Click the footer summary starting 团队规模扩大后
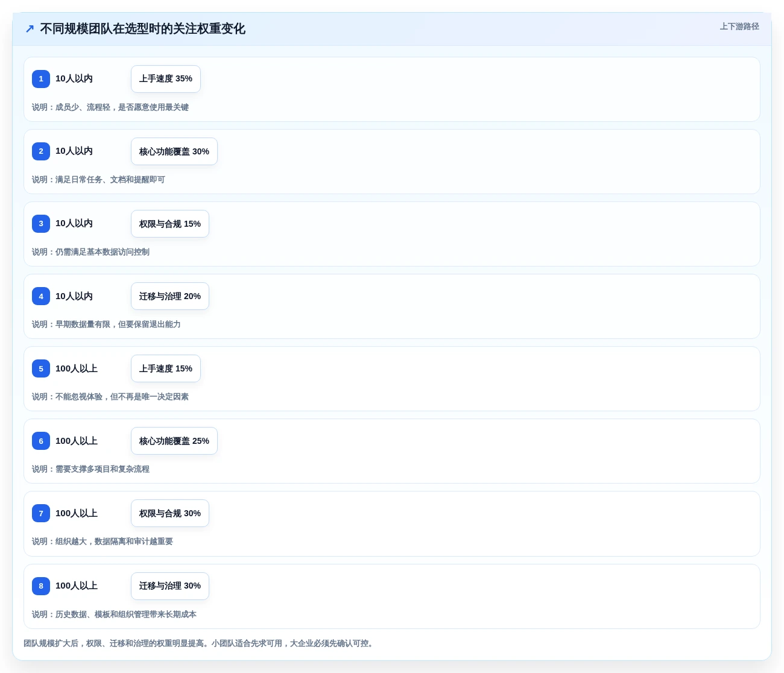 (x=200, y=643)
